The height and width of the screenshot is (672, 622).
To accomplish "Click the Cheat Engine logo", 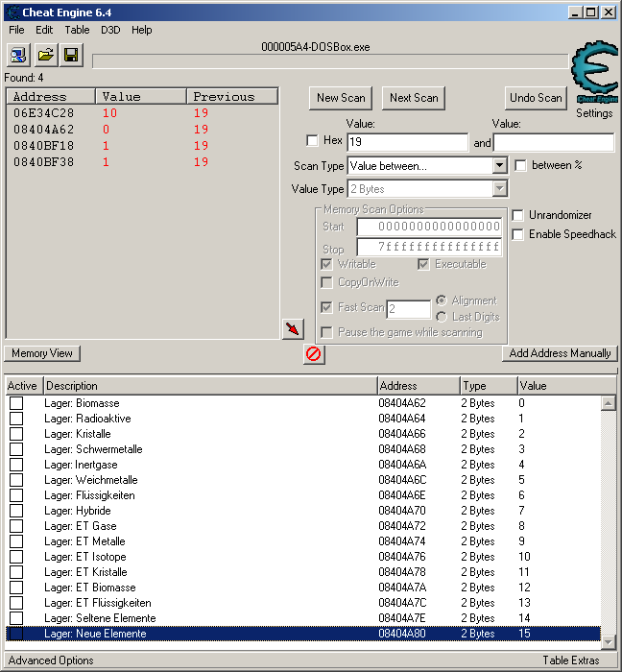I will point(595,72).
